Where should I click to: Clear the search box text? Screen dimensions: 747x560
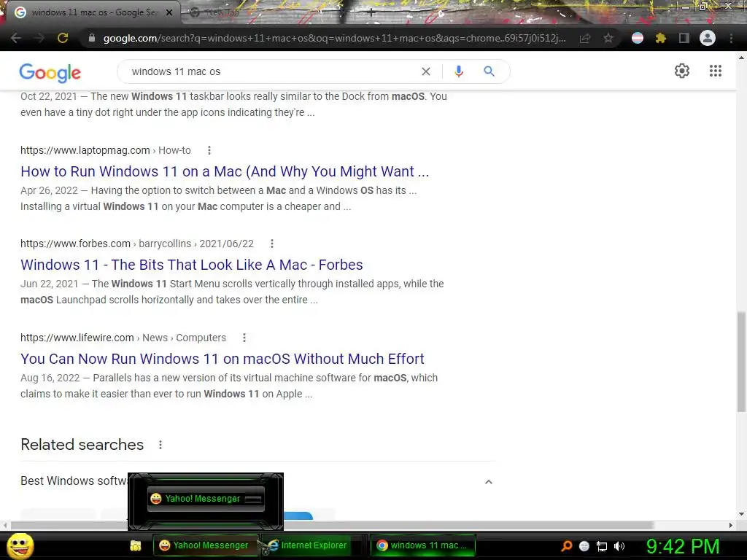pos(426,71)
